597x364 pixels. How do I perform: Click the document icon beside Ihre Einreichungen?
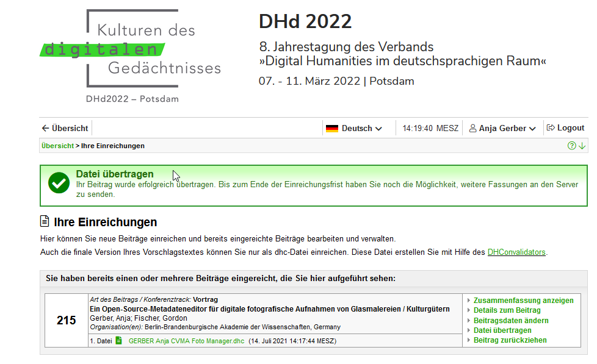coord(45,221)
